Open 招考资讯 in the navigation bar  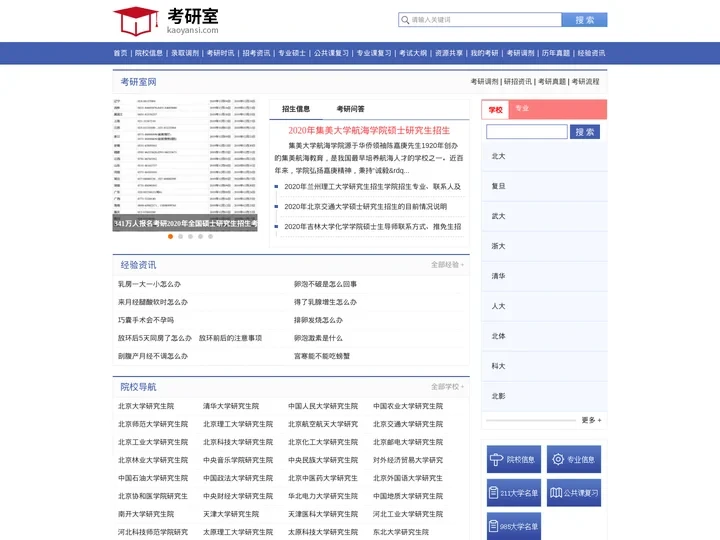(x=256, y=53)
